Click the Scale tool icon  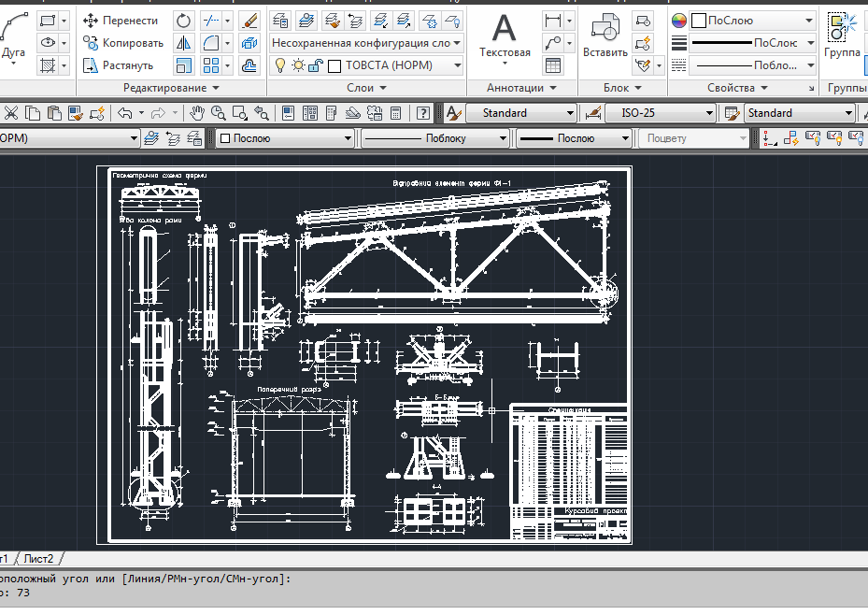(183, 65)
